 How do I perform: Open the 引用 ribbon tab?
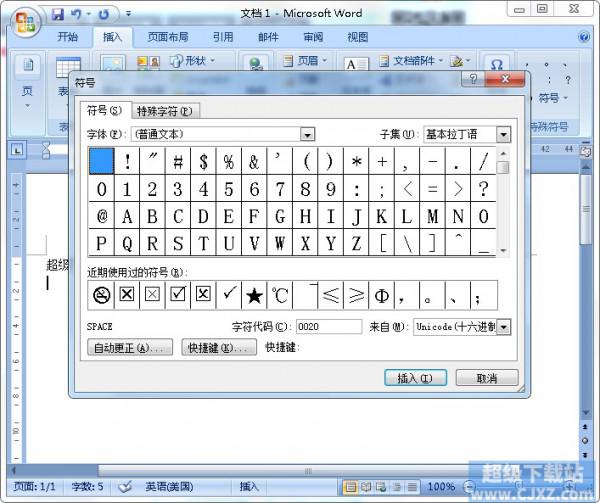[223, 37]
